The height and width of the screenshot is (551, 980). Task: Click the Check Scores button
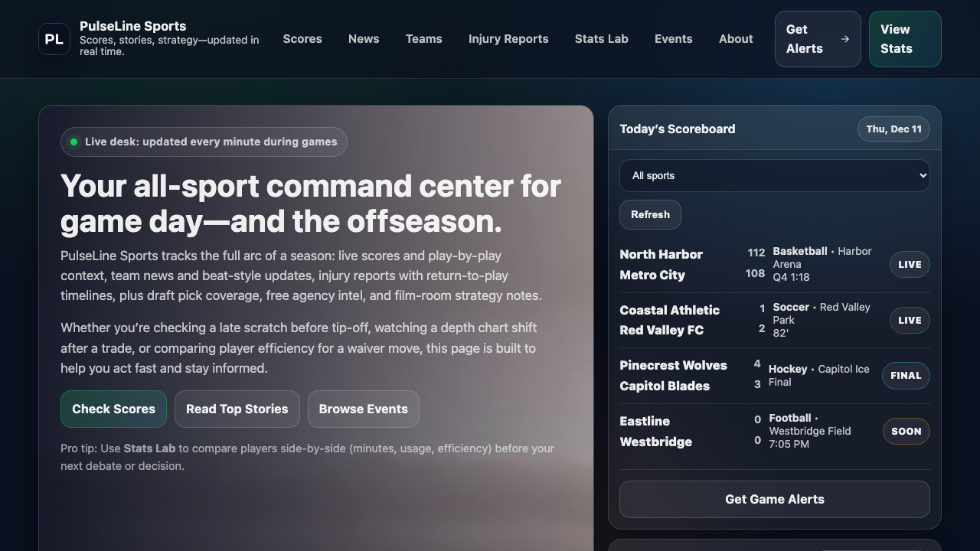(x=113, y=409)
